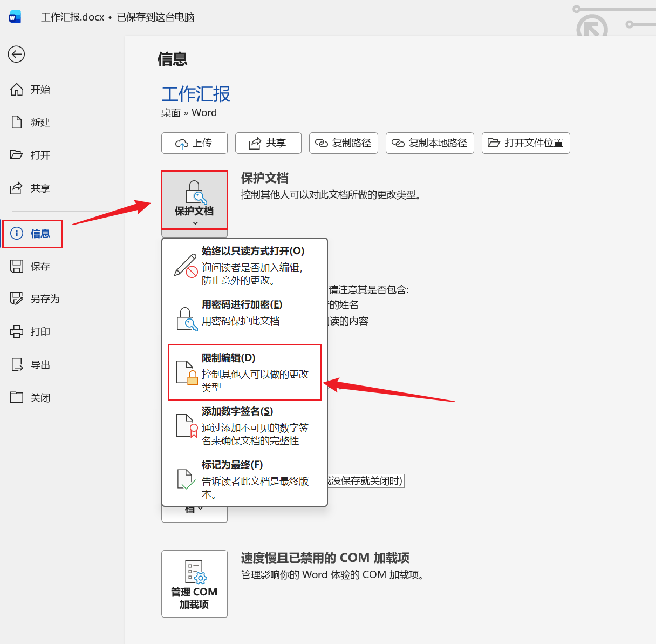Select 关闭 to close the document
This screenshot has width=656, height=644.
38,397
